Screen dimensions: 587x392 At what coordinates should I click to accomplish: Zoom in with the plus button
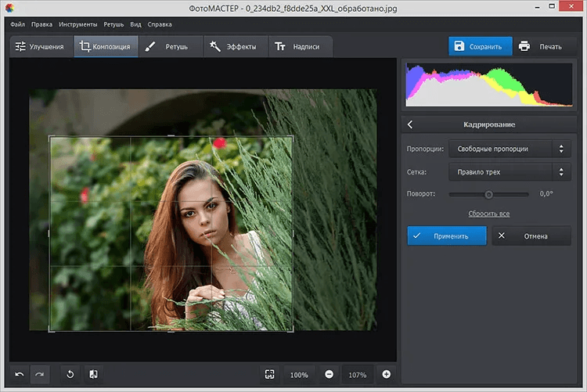386,374
